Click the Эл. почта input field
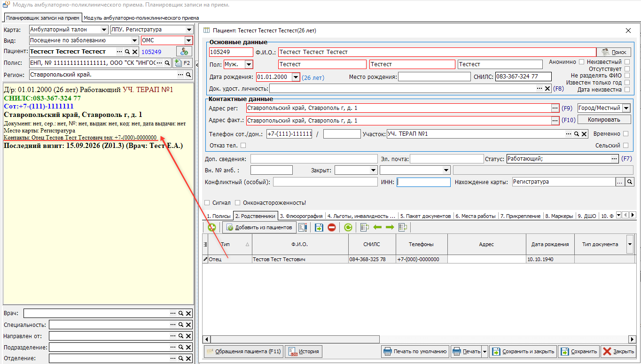Image resolution: width=641 pixels, height=364 pixels. pos(447,159)
